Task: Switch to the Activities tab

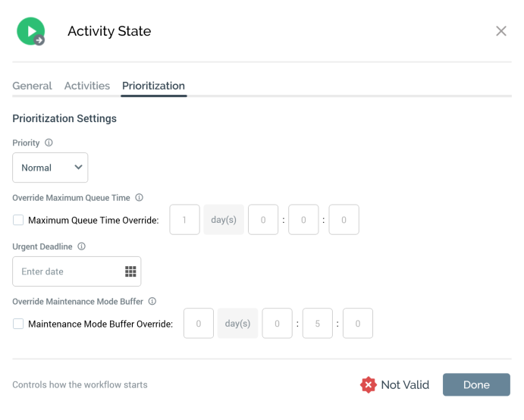Action: point(87,86)
